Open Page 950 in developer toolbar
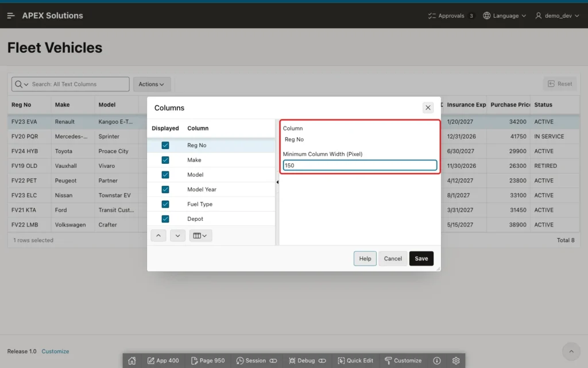Image resolution: width=588 pixels, height=368 pixels. (x=208, y=361)
